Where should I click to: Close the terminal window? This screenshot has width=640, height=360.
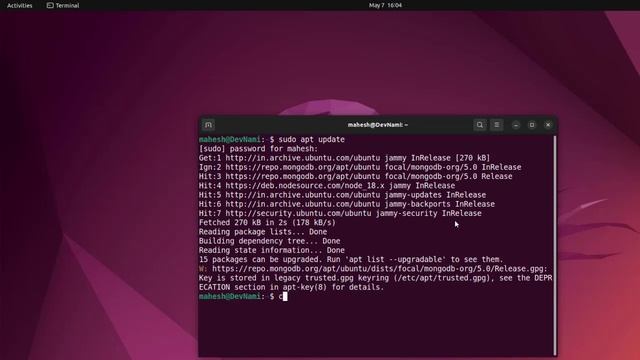pyautogui.click(x=548, y=125)
